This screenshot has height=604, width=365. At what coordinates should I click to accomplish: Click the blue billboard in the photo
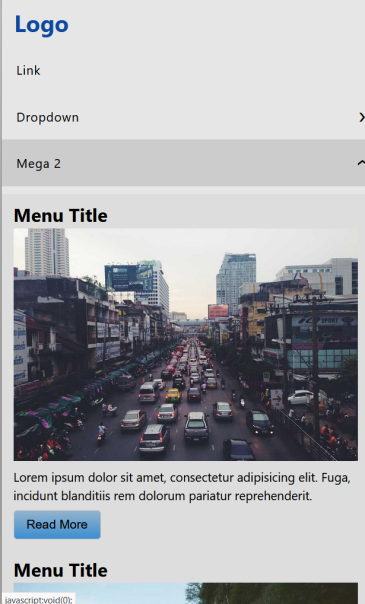point(129,278)
